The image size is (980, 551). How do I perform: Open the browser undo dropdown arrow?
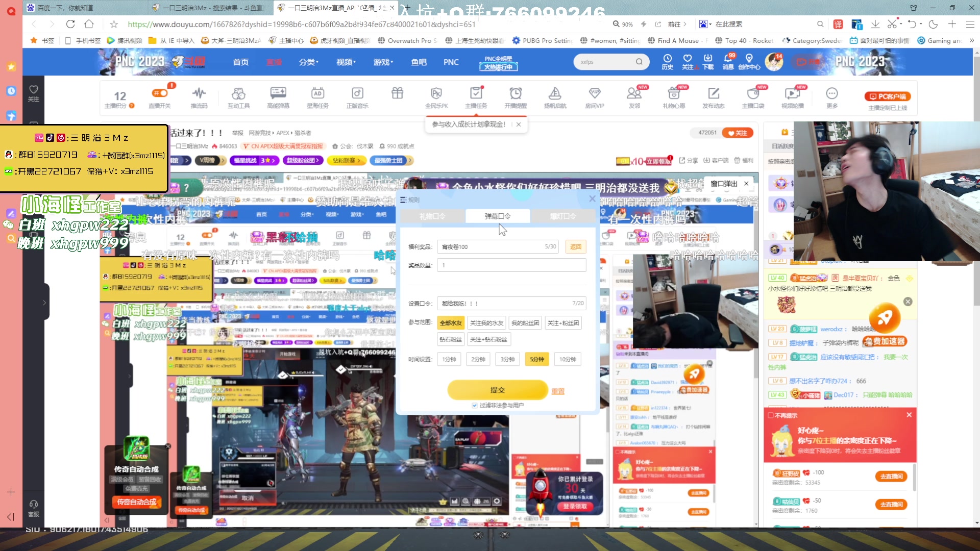920,24
